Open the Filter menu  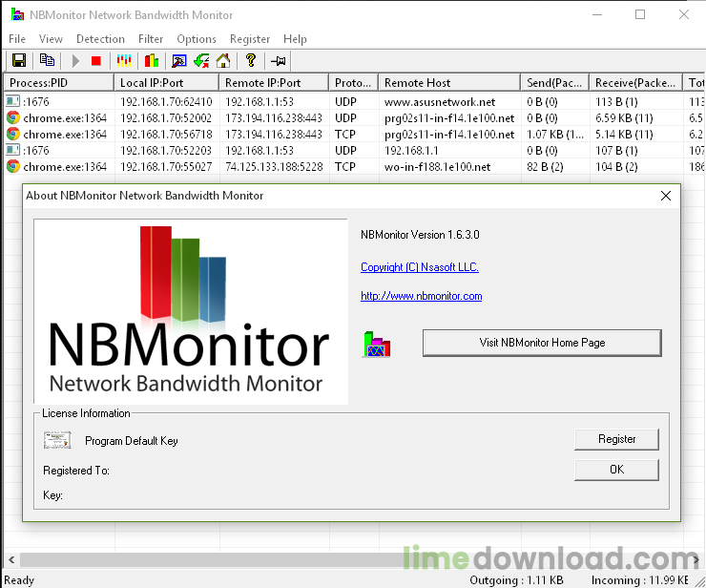click(151, 39)
